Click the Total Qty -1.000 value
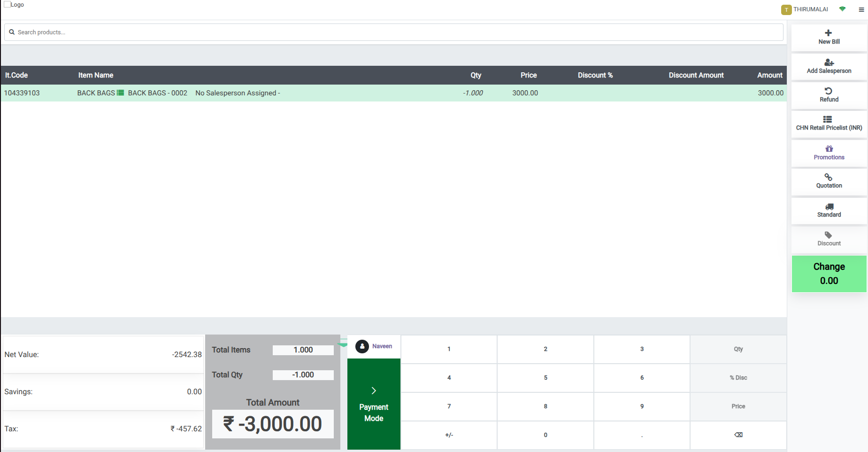 point(303,375)
